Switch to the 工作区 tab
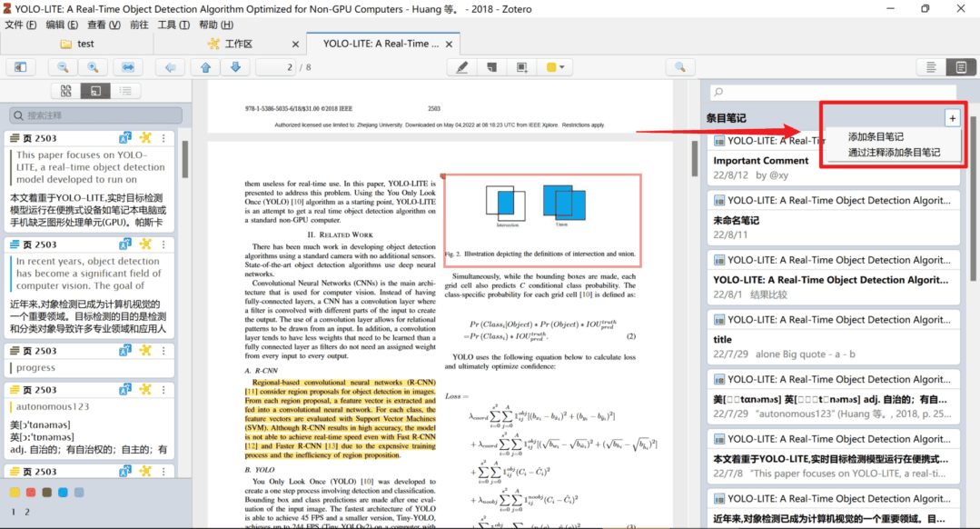Image resolution: width=980 pixels, height=529 pixels. pyautogui.click(x=238, y=44)
